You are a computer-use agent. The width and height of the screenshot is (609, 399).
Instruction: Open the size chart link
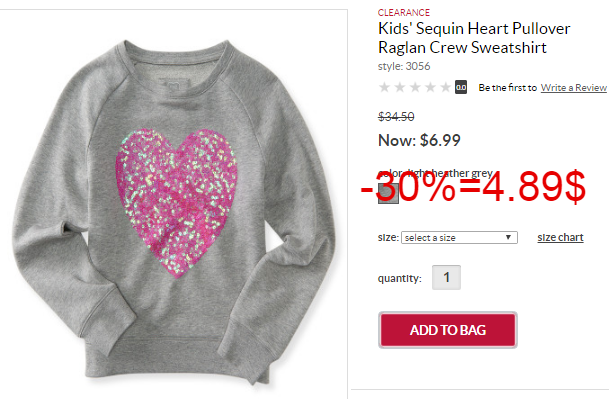[560, 237]
